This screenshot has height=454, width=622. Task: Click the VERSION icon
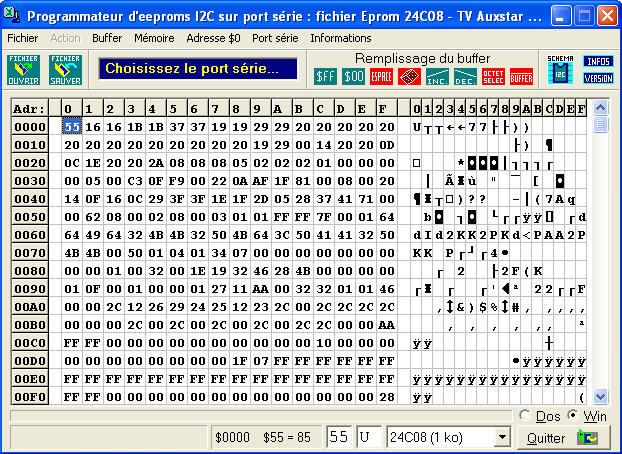coord(597,78)
